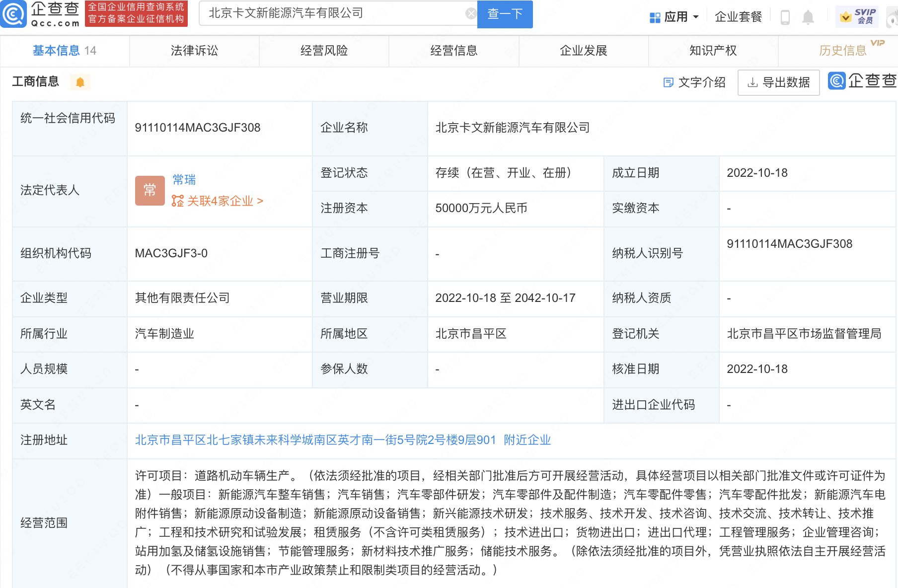Click the 工商信息 section heading
The image size is (898, 588).
36,81
